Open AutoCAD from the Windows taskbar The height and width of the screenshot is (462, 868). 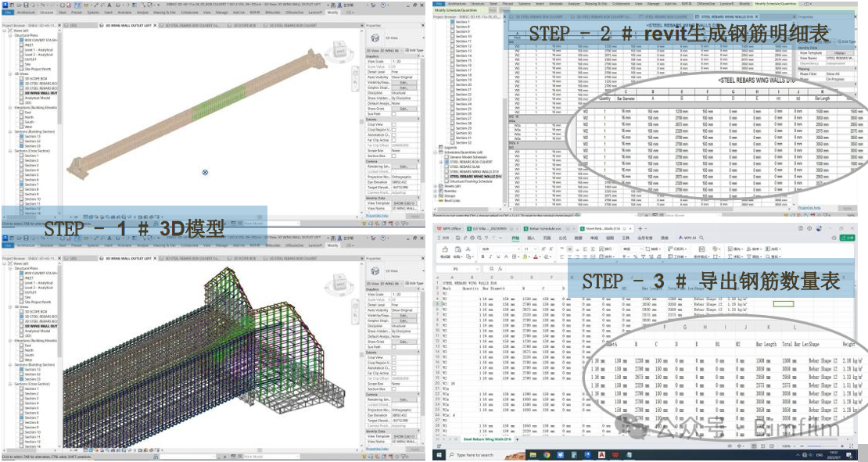(x=601, y=455)
